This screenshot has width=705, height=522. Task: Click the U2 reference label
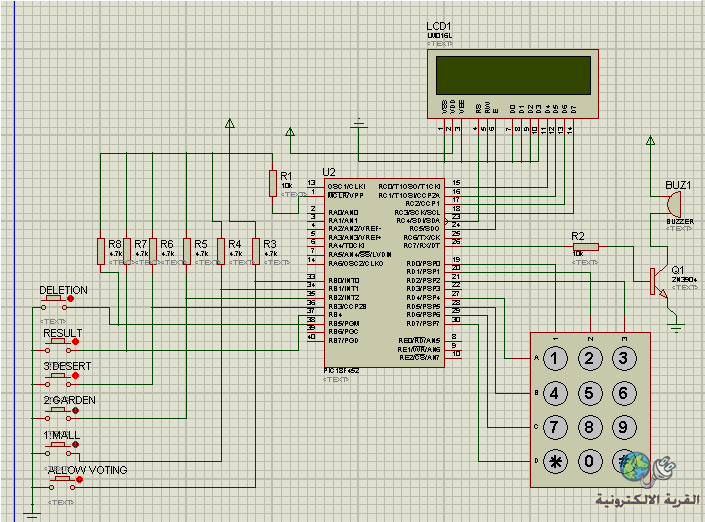point(329,172)
